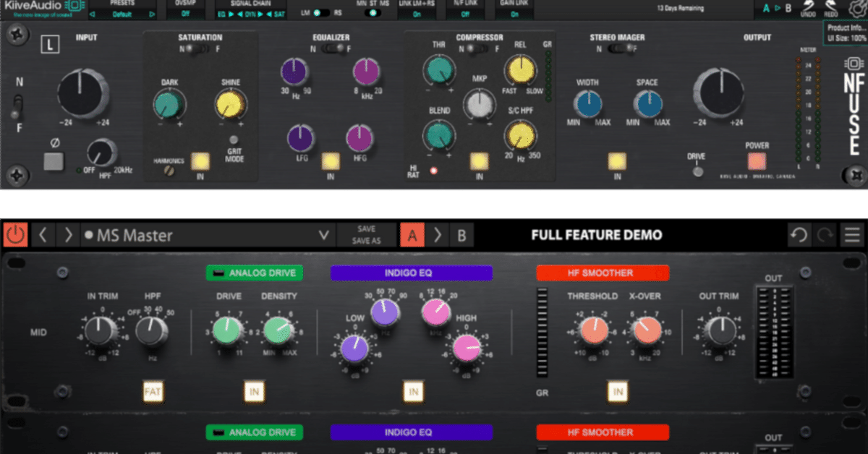Viewport: 868px width, 454px height.
Task: Click the Harmonics screw control
Action: pyautogui.click(x=170, y=171)
